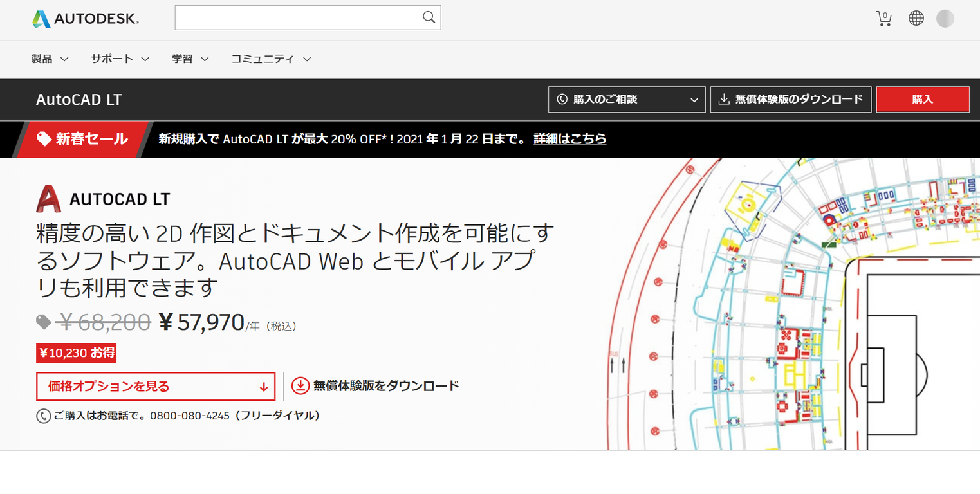Open the shopping cart
The width and height of the screenshot is (980, 494).
pyautogui.click(x=884, y=18)
